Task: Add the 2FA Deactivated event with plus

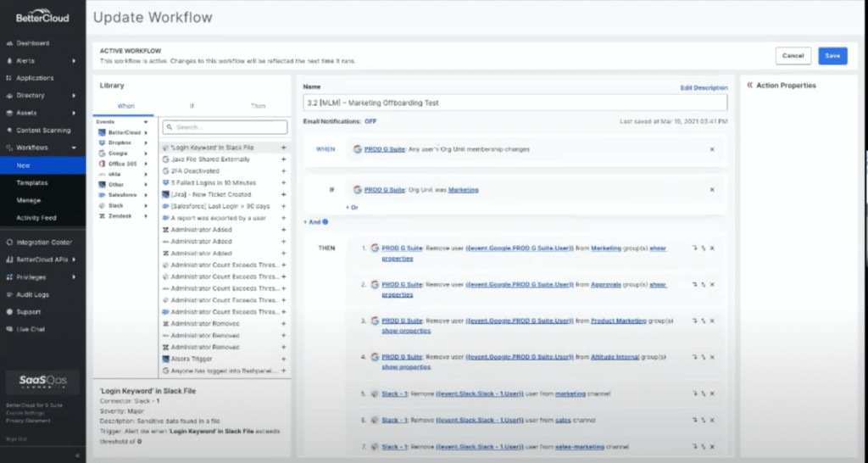Action: coord(283,171)
